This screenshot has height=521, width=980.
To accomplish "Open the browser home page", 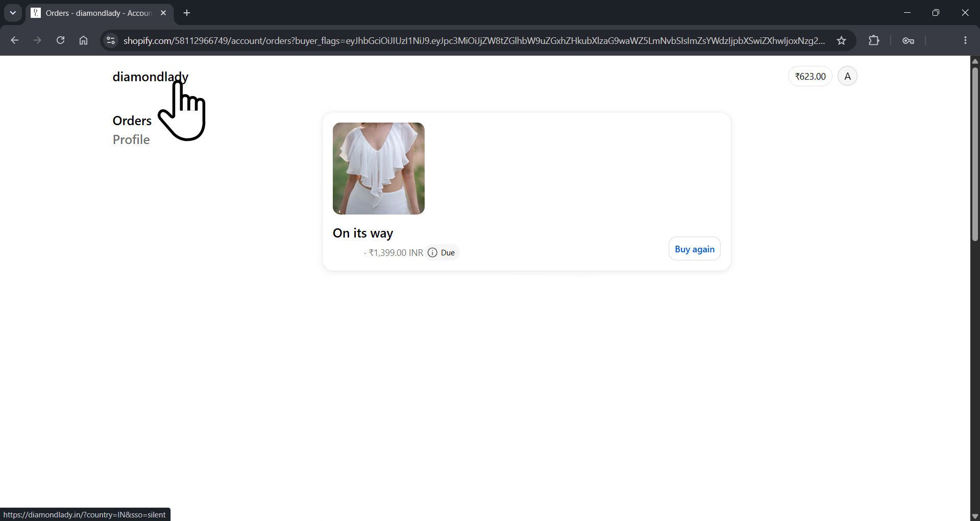I will pyautogui.click(x=83, y=40).
